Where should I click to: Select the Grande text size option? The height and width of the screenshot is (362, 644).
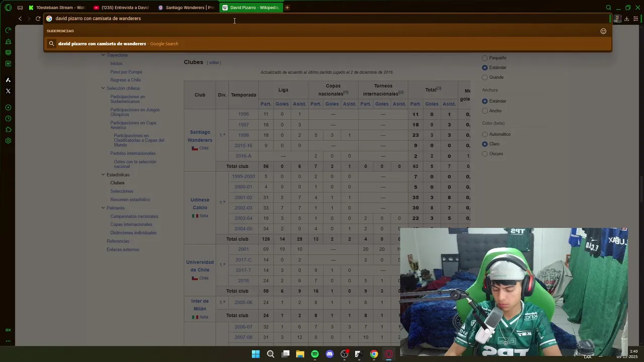485,77
